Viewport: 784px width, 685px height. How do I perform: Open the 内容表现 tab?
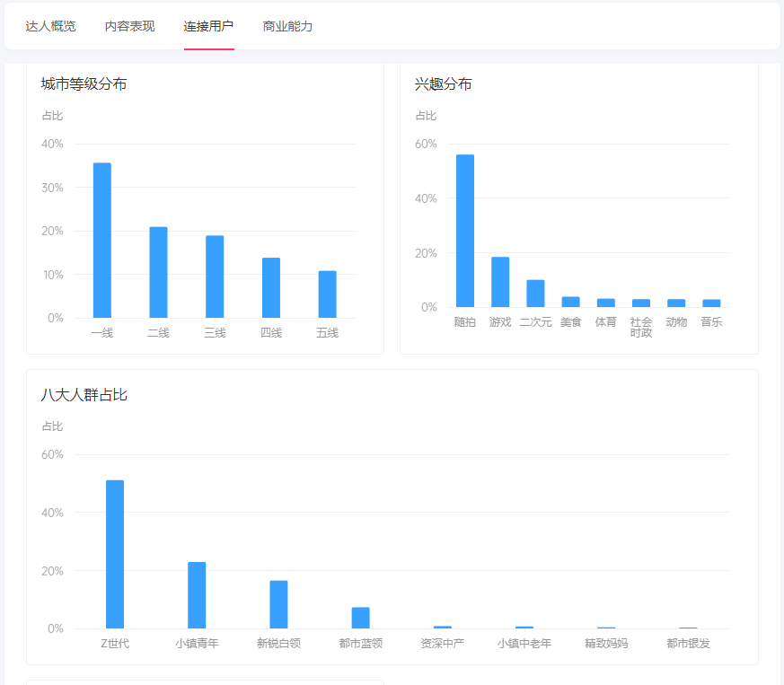pyautogui.click(x=129, y=26)
